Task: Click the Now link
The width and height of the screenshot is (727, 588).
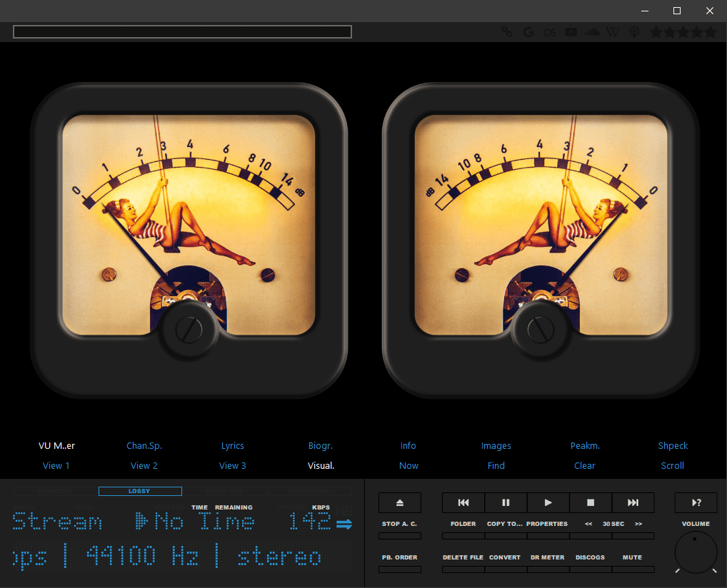Action: (x=408, y=466)
